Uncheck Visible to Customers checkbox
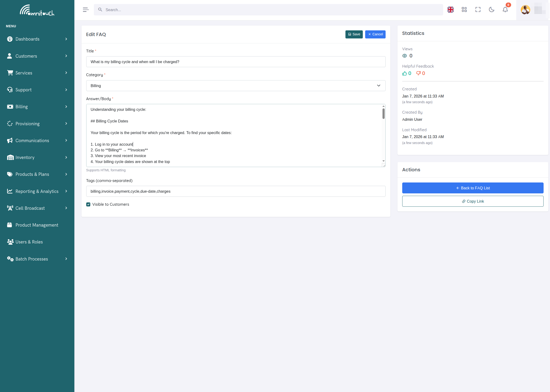This screenshot has height=392, width=550. [88, 205]
